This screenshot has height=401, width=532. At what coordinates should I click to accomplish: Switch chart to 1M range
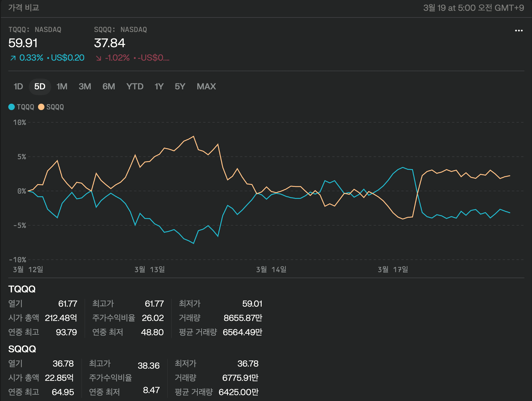tap(62, 86)
